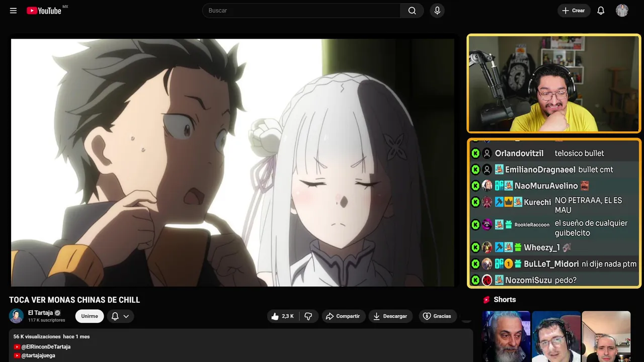Click the magnifier search button
This screenshot has height=362, width=644.
click(x=412, y=11)
